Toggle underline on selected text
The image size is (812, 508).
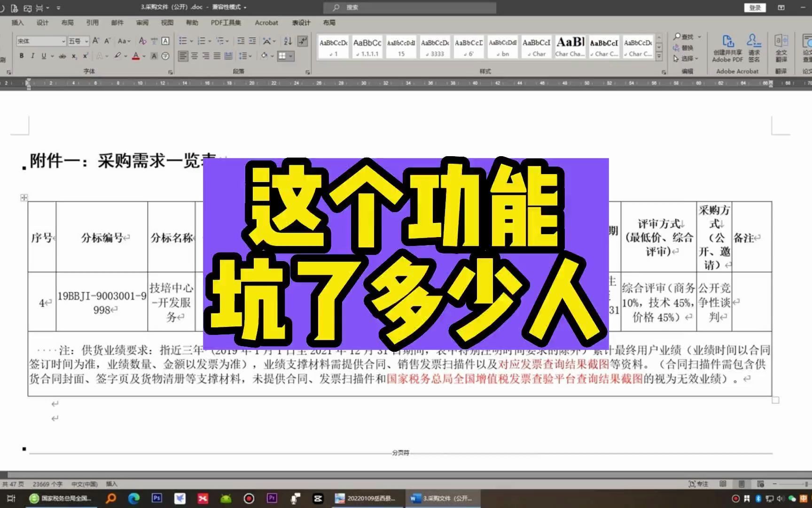pos(43,55)
